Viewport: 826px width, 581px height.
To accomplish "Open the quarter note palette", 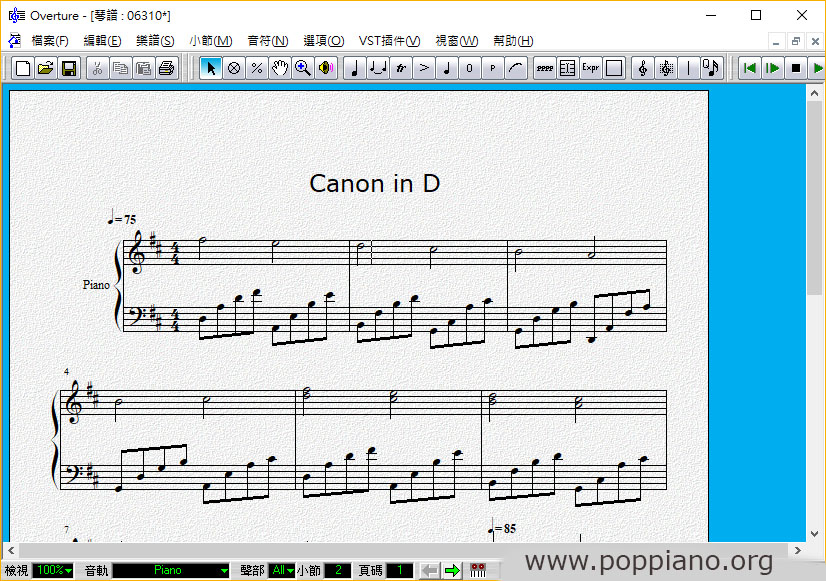I will [355, 68].
